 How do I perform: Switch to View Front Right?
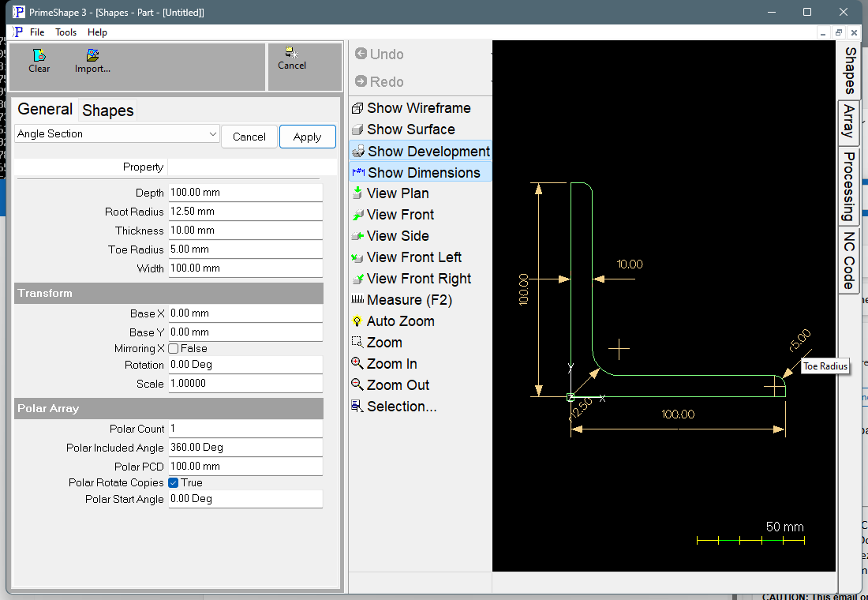(411, 279)
